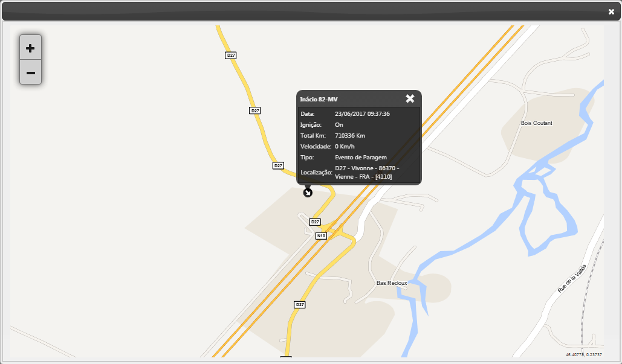
Task: Zoom out the map with minus button
Action: click(31, 72)
